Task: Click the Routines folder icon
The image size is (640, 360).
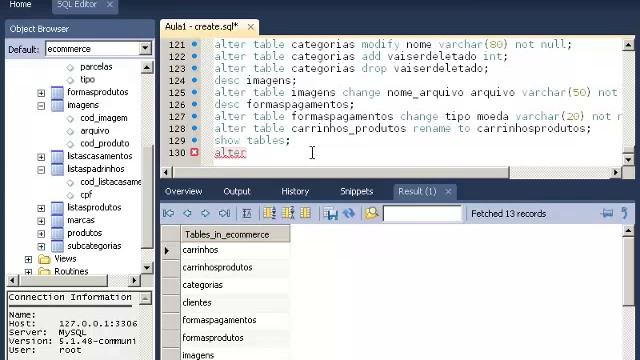Action: [x=44, y=271]
